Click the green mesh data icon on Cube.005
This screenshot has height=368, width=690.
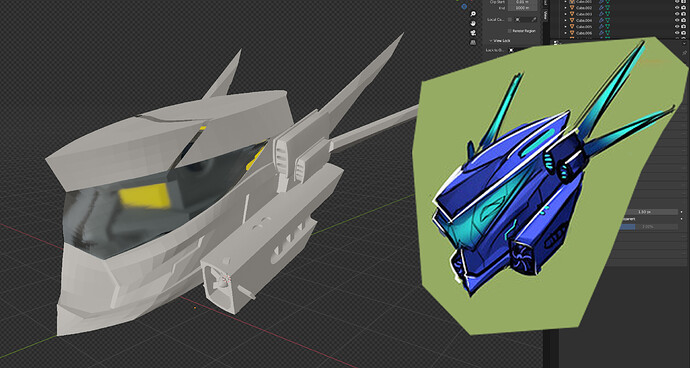[607, 26]
